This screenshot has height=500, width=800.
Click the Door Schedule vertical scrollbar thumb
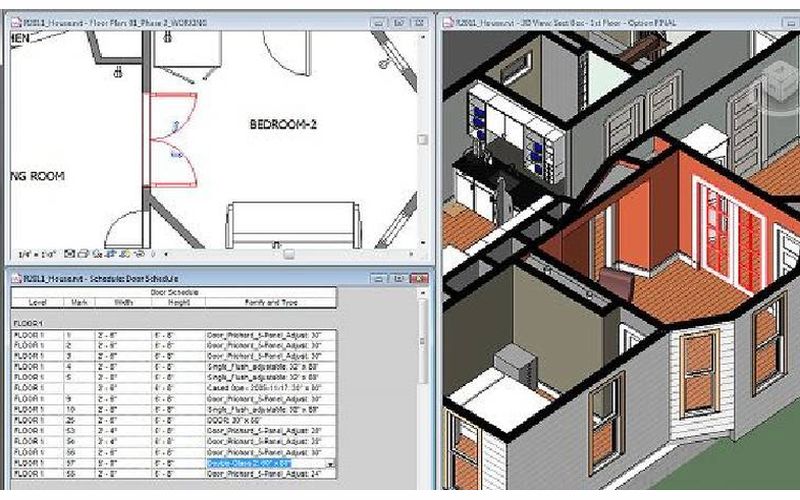[422, 342]
